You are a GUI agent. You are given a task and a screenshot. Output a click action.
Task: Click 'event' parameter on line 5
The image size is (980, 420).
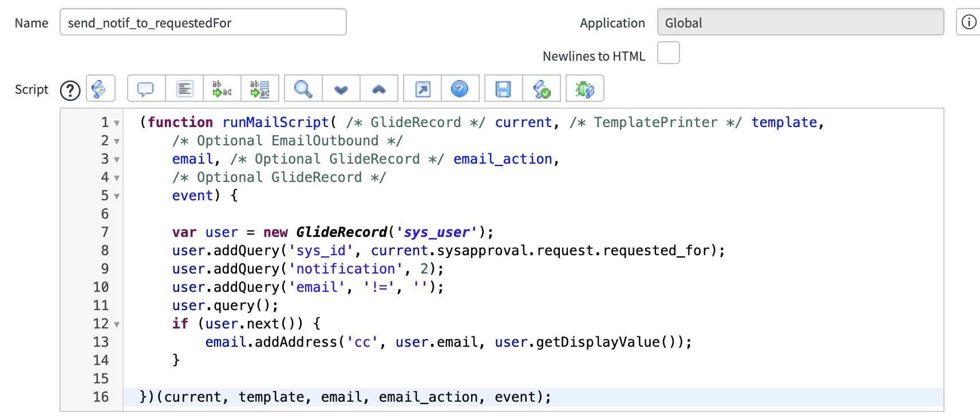(x=193, y=196)
